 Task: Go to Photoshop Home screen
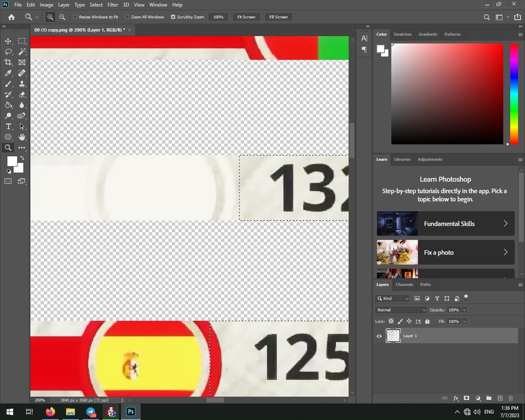coord(12,17)
